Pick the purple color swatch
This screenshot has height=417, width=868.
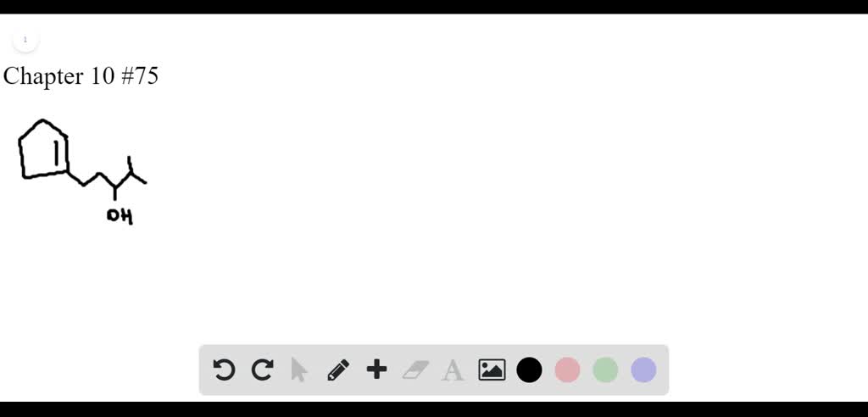[644, 370]
